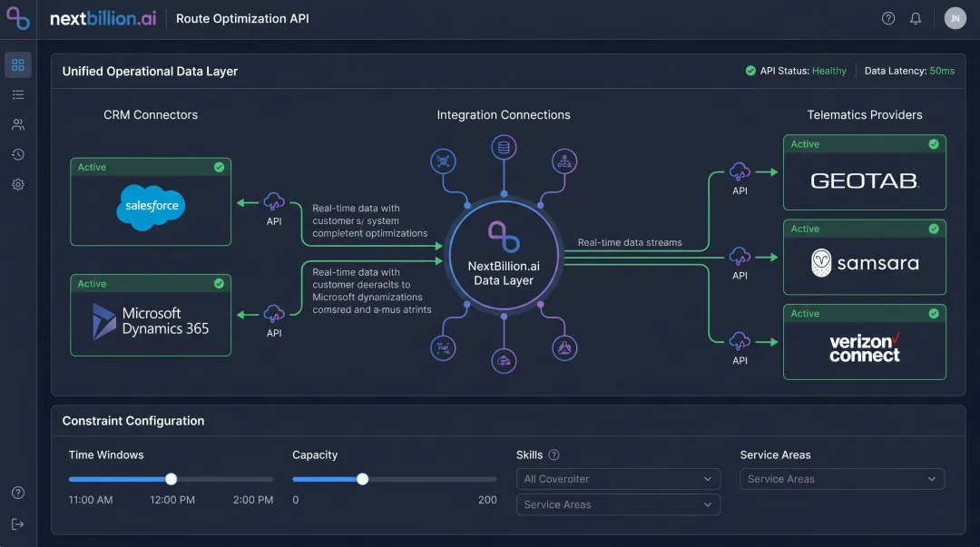Toggle the Samsara active checkmark
Image resolution: width=980 pixels, height=547 pixels.
coord(934,229)
